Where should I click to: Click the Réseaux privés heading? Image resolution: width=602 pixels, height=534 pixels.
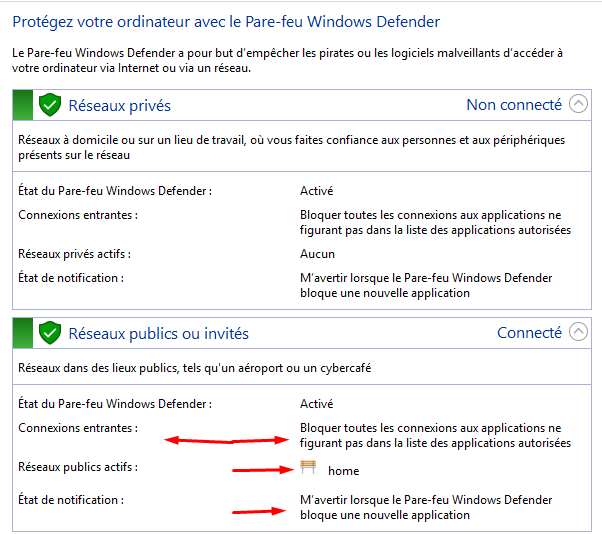point(119,106)
